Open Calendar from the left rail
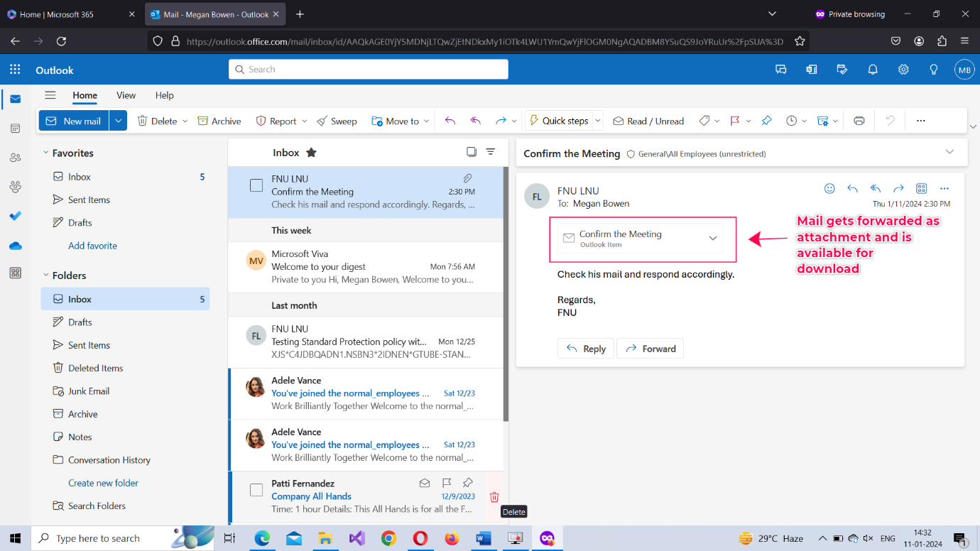This screenshot has height=551, width=980. tap(15, 129)
